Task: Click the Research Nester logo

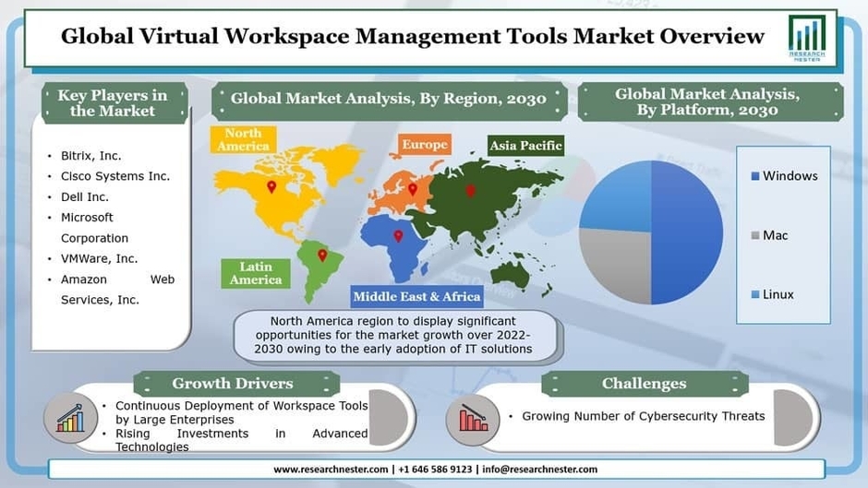Action: (807, 38)
